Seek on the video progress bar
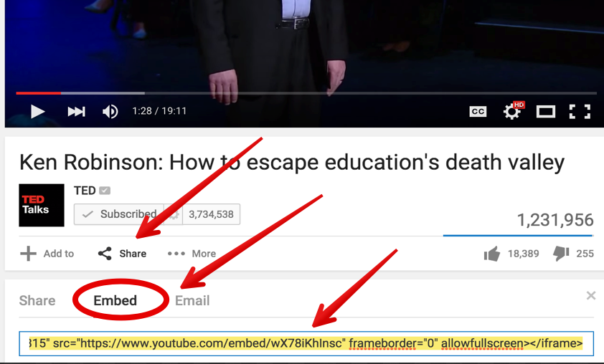The image size is (604, 364). click(306, 93)
